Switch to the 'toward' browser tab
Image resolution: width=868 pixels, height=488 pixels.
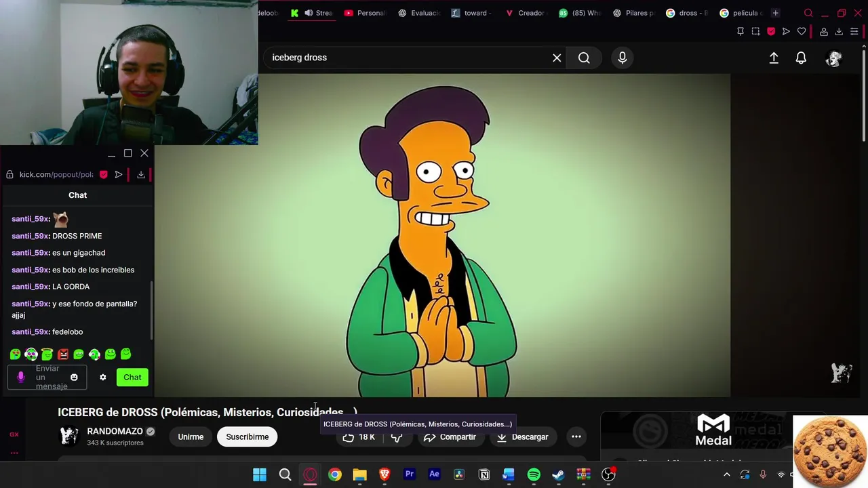coord(472,13)
